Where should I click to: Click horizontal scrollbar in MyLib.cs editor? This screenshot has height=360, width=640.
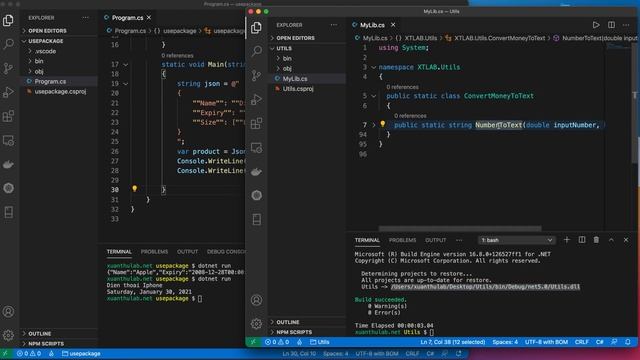point(460,229)
